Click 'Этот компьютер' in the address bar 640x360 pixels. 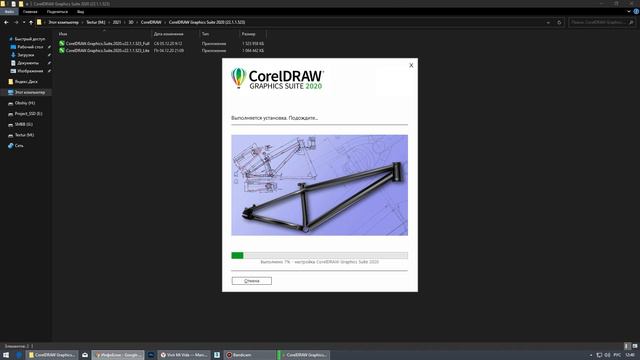(64, 22)
